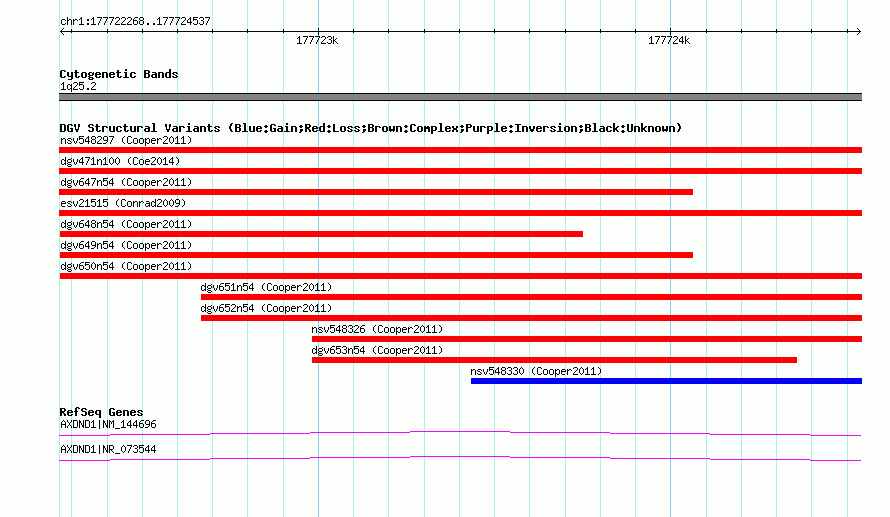The width and height of the screenshot is (890, 517).
Task: Click the dgv653n54 (Cooper2011) label
Action: click(377, 350)
